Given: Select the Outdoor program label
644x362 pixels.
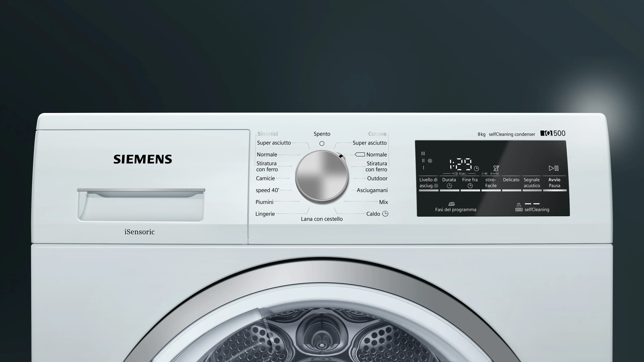Looking at the screenshot, I should click(377, 178).
